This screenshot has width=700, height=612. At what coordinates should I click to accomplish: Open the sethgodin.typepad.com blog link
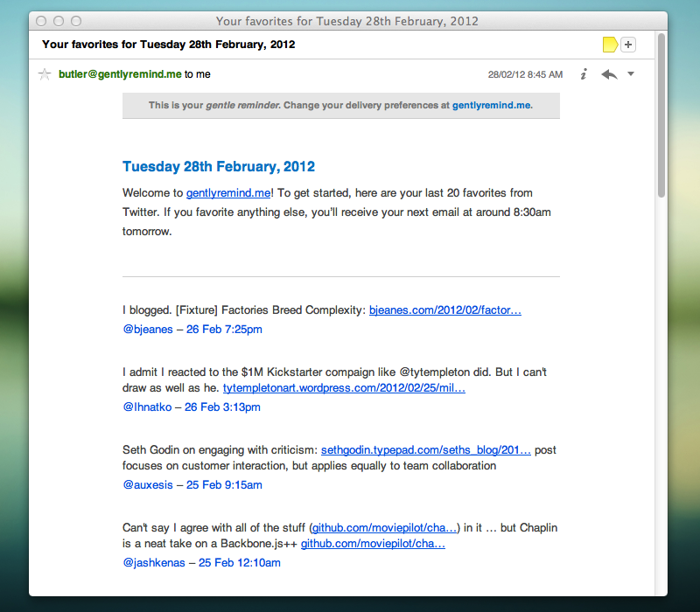click(x=425, y=450)
